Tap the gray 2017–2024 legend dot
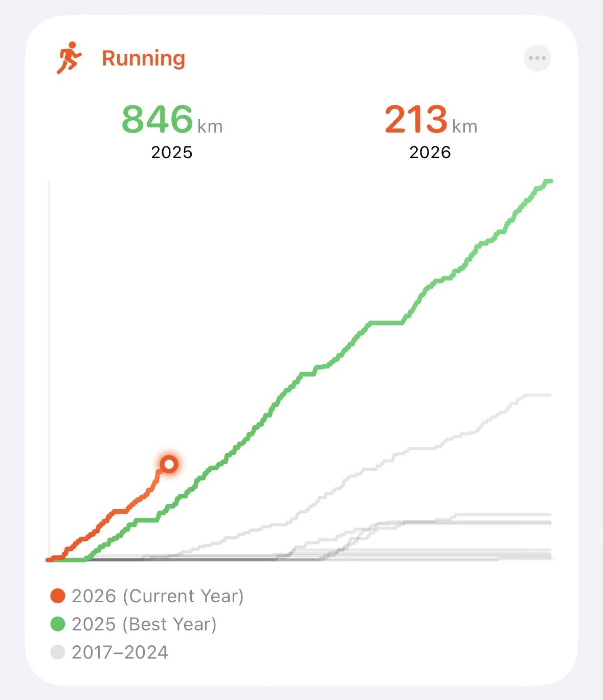Screen dimensions: 603x700 (x=58, y=652)
